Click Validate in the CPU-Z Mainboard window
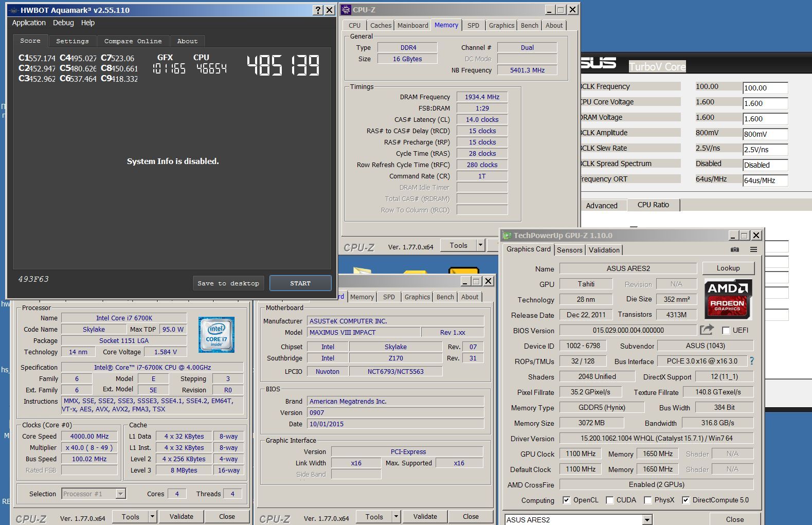 tap(425, 517)
